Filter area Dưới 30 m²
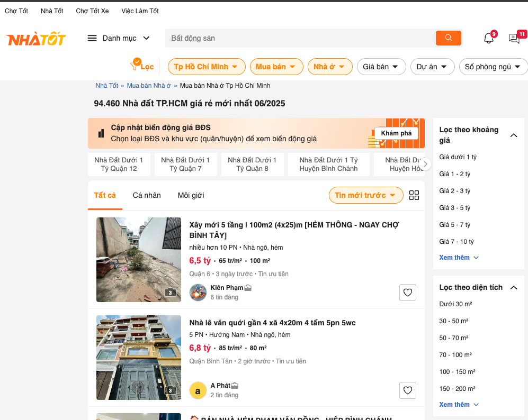The image size is (528, 420). point(455,304)
